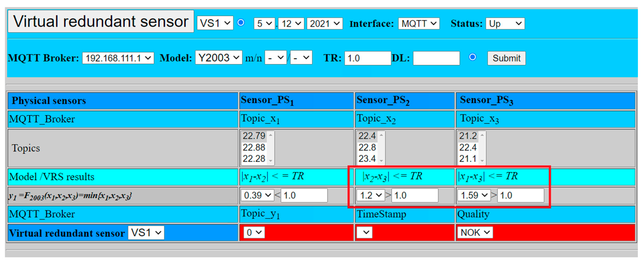The height and width of the screenshot is (262, 644).
Task: Change the day dropdown showing 5
Action: coord(264,23)
